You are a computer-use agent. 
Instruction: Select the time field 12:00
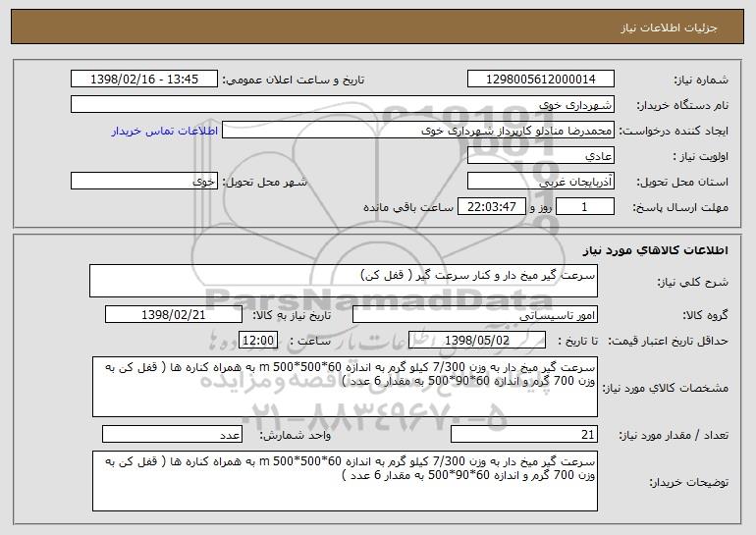(x=258, y=341)
